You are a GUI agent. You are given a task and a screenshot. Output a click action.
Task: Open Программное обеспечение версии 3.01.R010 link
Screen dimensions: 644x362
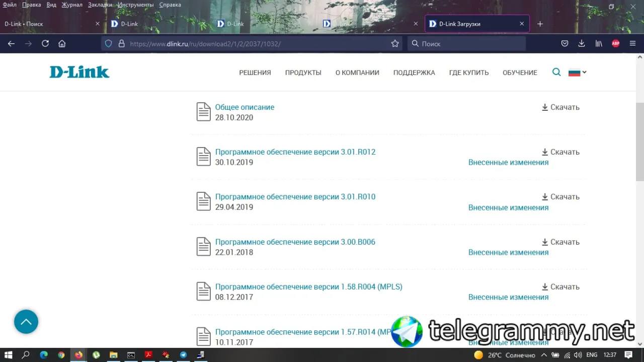pyautogui.click(x=295, y=197)
